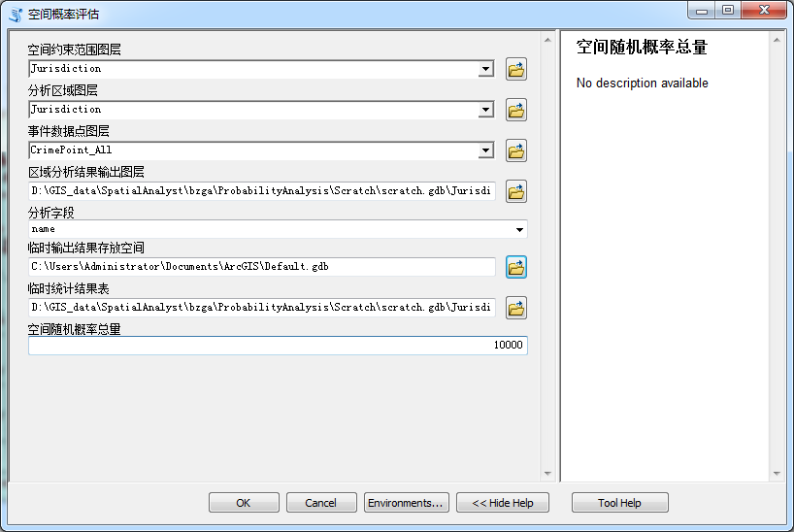The image size is (794, 532).
Task: Expand the CrimePoint_All layer dropdown
Action: (485, 150)
